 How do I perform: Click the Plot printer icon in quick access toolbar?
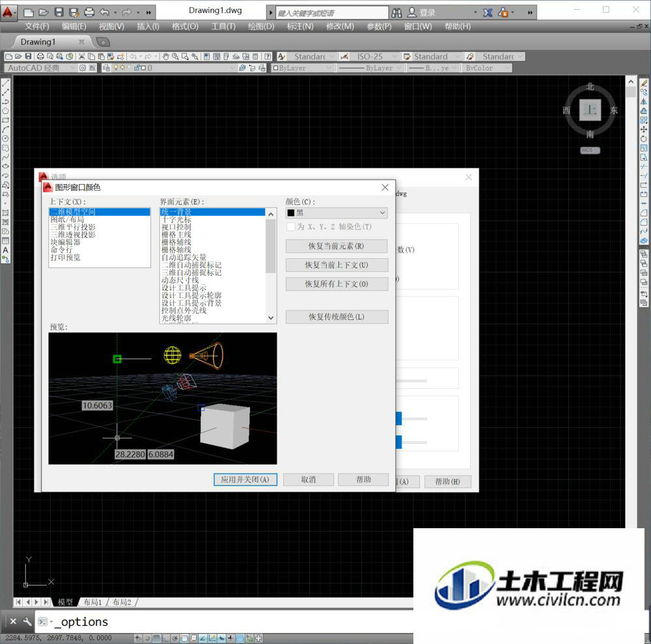[x=89, y=12]
